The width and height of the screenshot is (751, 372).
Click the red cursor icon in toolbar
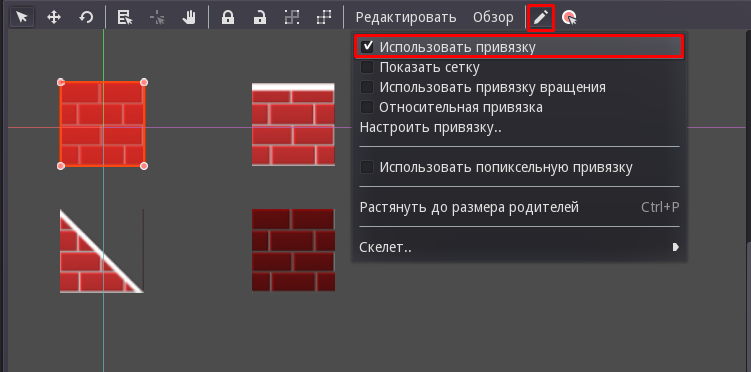click(x=569, y=18)
